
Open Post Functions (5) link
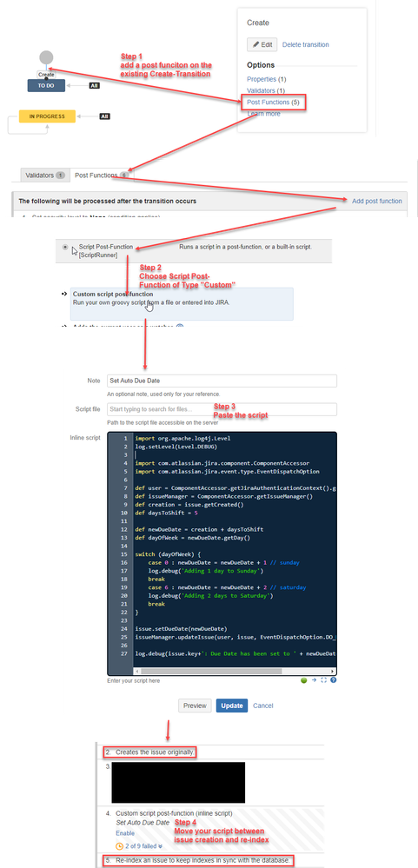(x=273, y=103)
